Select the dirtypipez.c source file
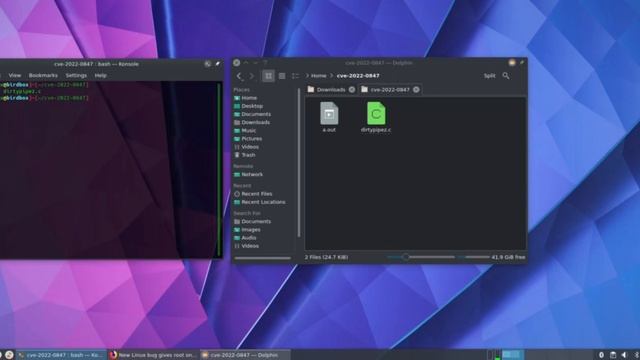Image resolution: width=640 pixels, height=360 pixels. (x=376, y=117)
